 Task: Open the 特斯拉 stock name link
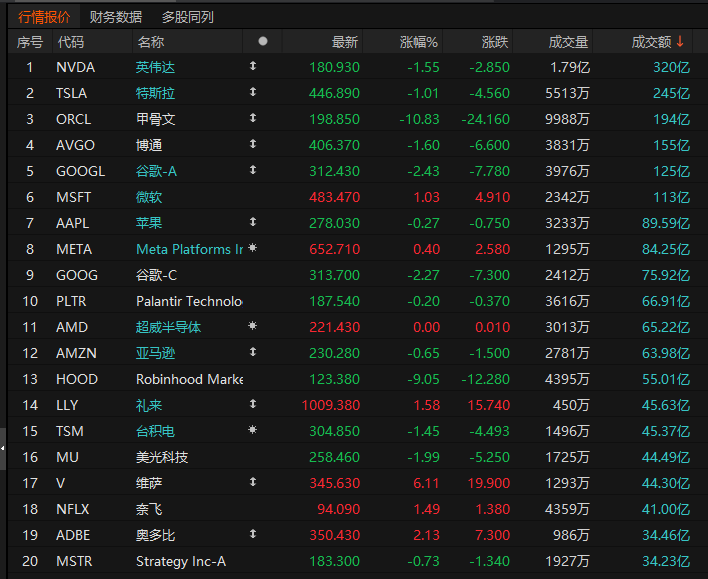click(x=155, y=93)
